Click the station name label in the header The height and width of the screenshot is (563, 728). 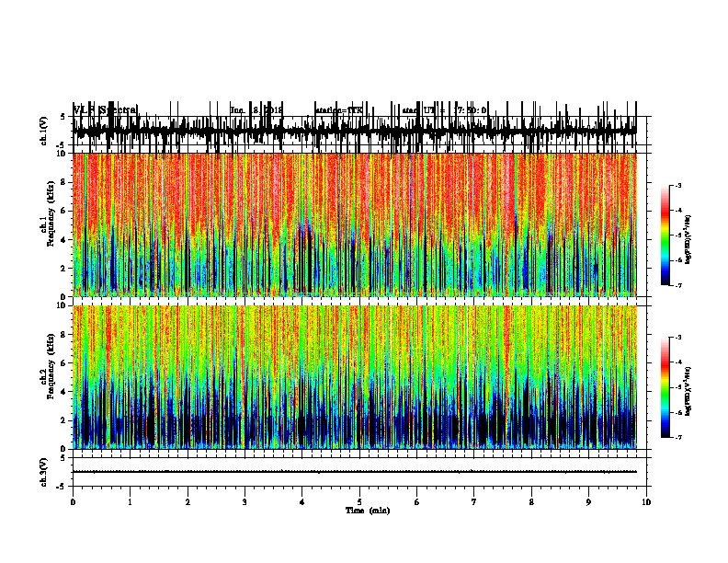339,110
